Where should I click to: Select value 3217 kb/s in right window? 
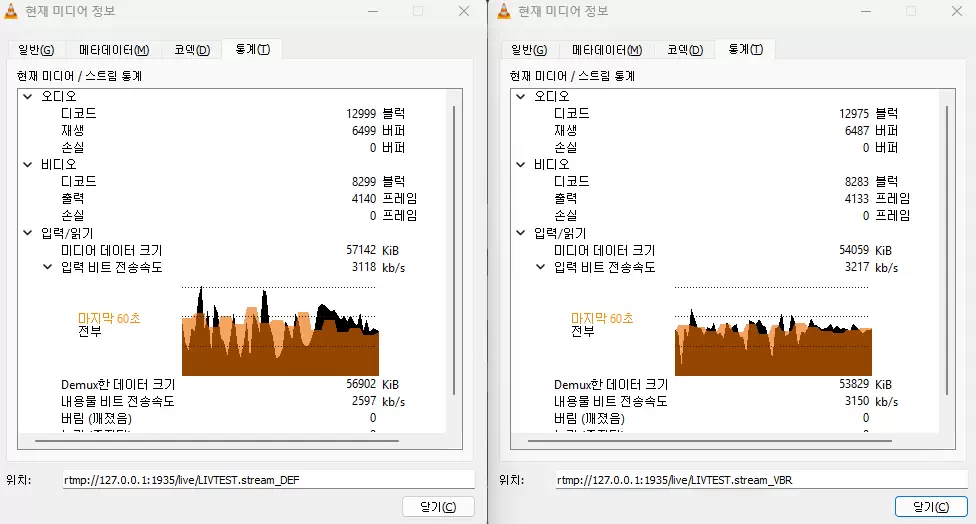[x=871, y=267]
